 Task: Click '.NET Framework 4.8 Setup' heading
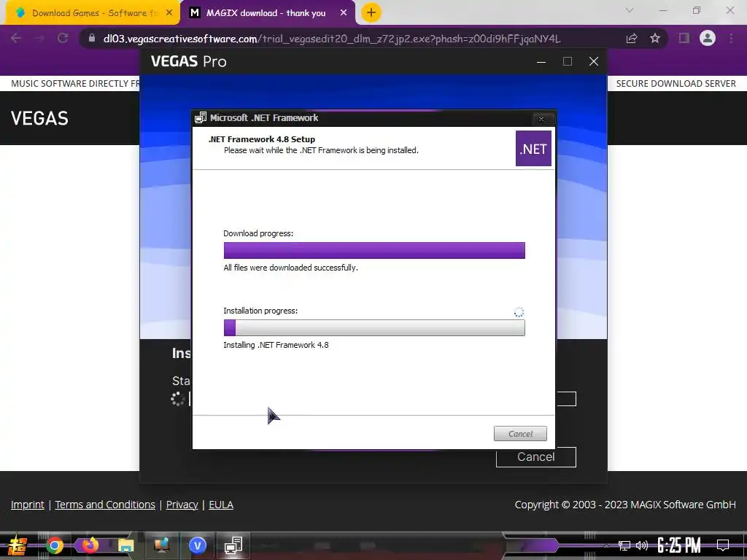coord(262,139)
